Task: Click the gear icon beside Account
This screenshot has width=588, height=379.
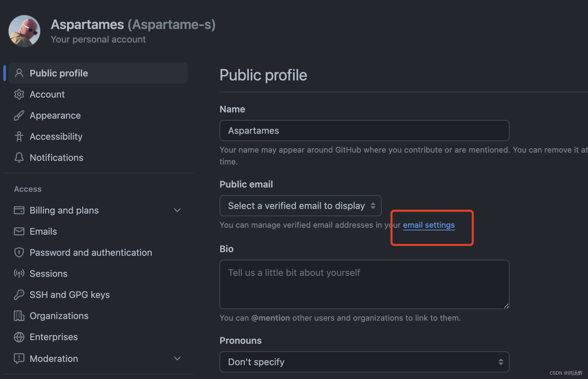Action: tap(19, 94)
